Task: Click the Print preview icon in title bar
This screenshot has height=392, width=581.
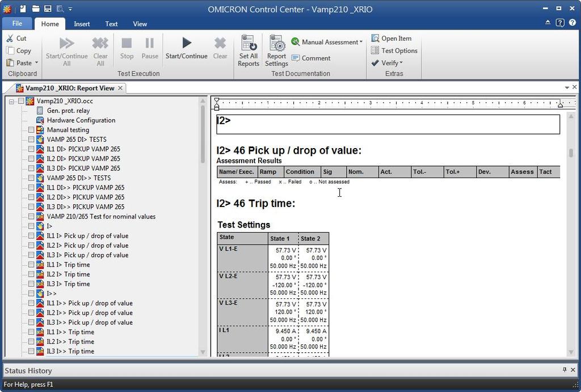Action: click(60, 9)
